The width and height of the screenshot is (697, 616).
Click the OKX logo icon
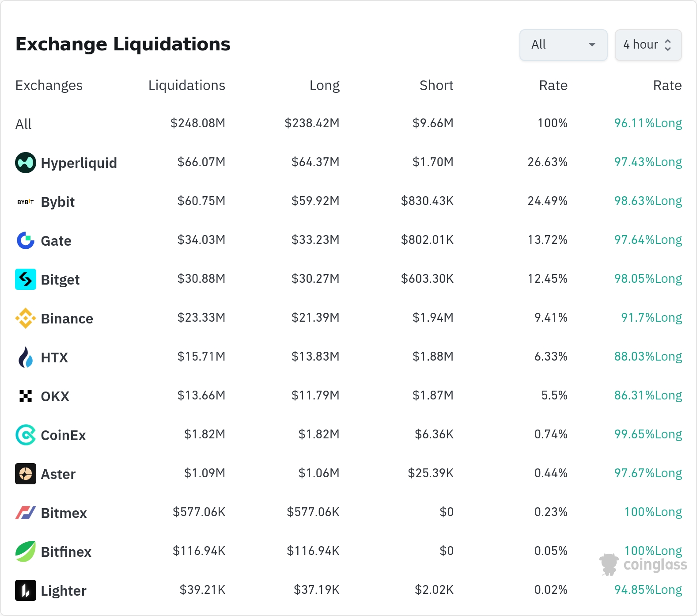[26, 396]
